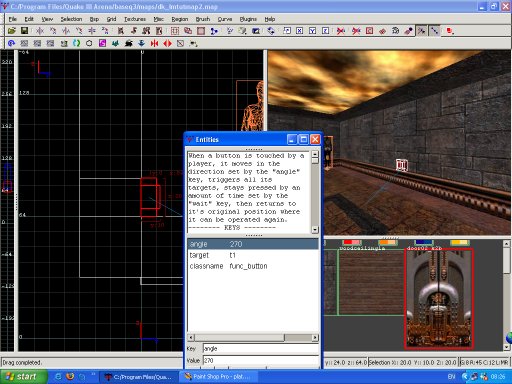Toggle the second red crossed-out selection filter

(x=356, y=31)
